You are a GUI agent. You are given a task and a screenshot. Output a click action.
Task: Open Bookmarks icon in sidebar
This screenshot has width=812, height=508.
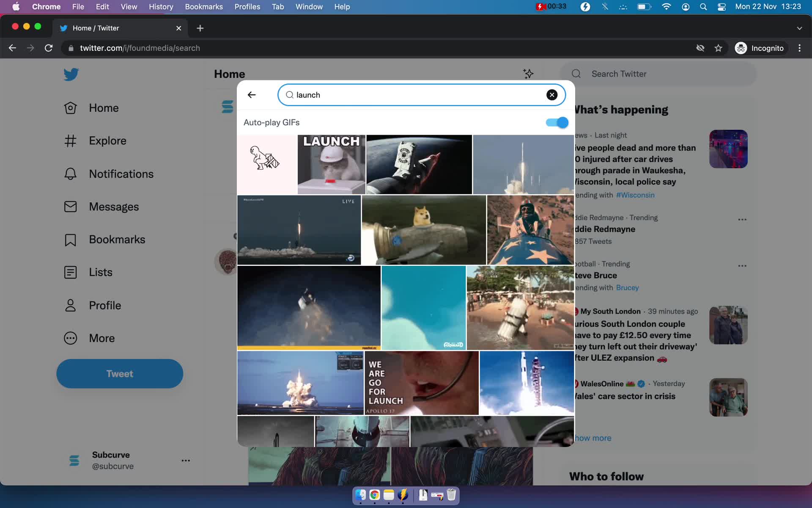[x=70, y=240]
